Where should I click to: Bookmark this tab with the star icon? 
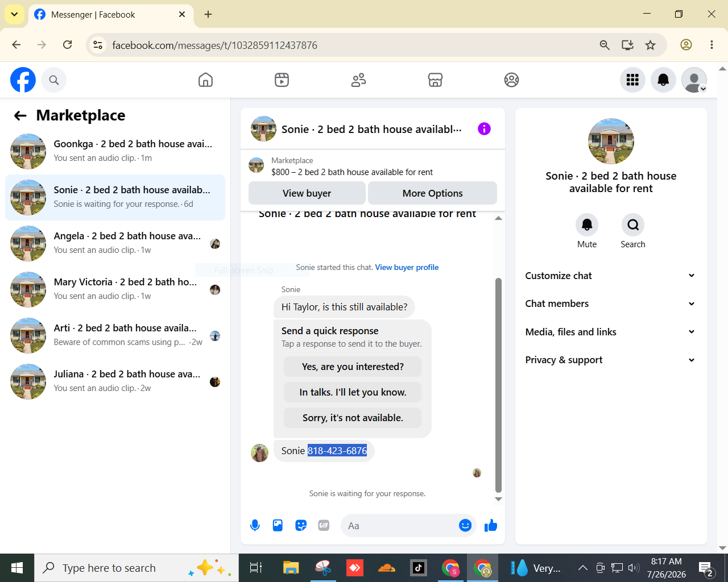tap(651, 45)
